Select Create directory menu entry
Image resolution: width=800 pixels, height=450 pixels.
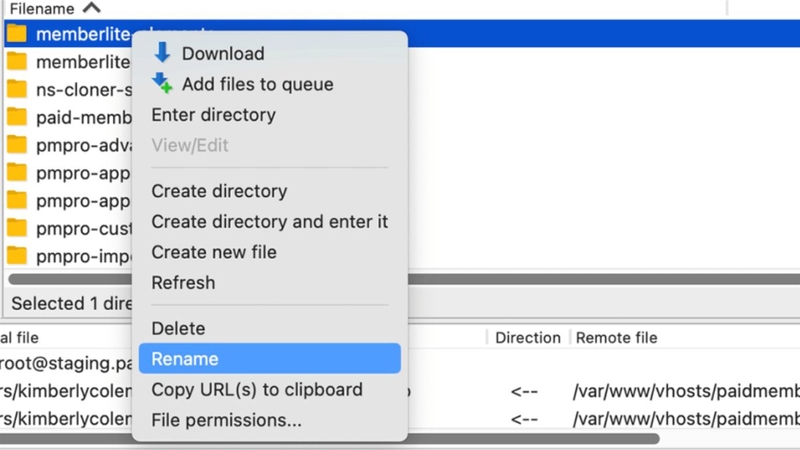coord(219,191)
